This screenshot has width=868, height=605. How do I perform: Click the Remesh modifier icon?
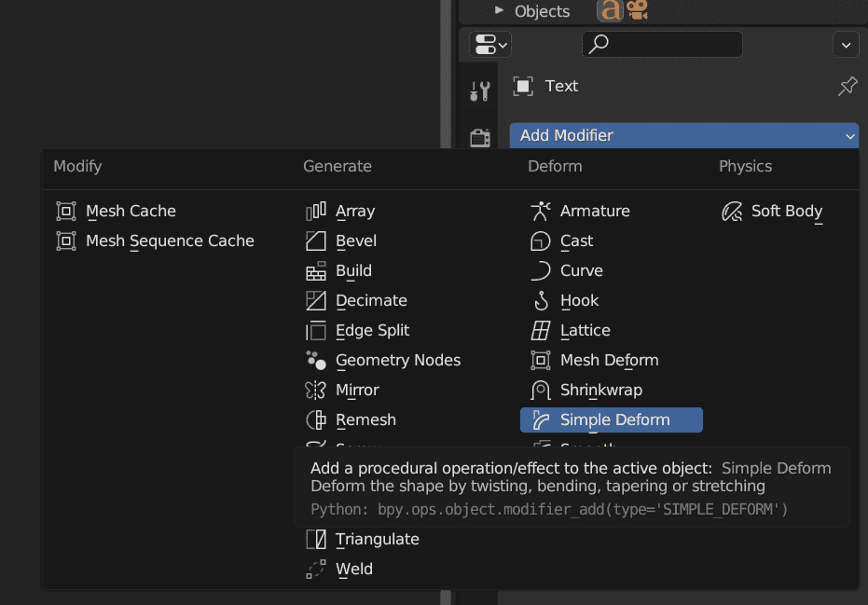(x=316, y=420)
